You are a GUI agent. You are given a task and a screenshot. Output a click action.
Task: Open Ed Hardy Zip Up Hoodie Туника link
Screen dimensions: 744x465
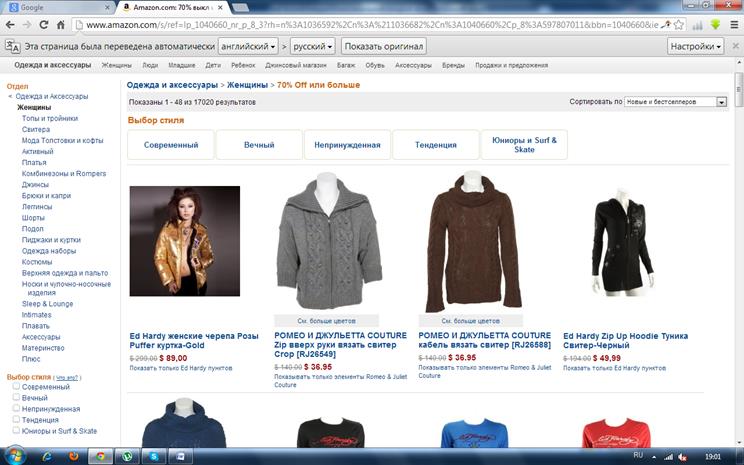625,341
